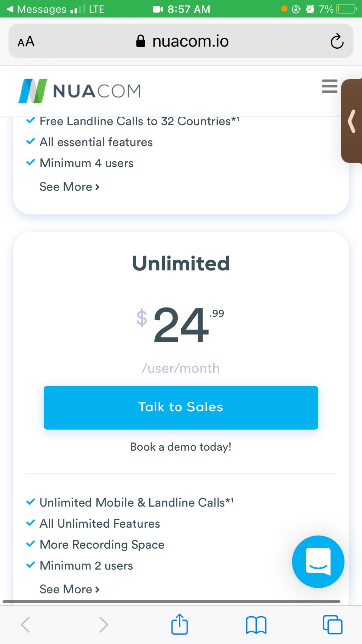Expand See More under Minimum 4 users
This screenshot has width=362, height=644.
[x=69, y=187]
